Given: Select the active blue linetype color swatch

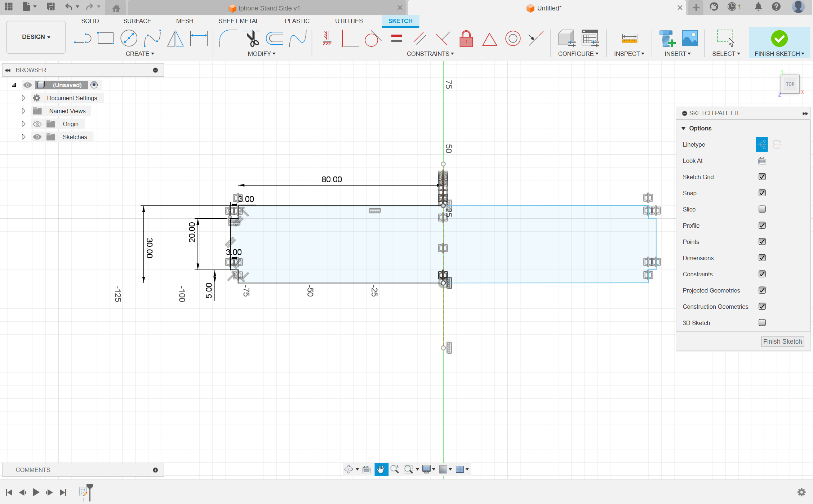Looking at the screenshot, I should [762, 144].
